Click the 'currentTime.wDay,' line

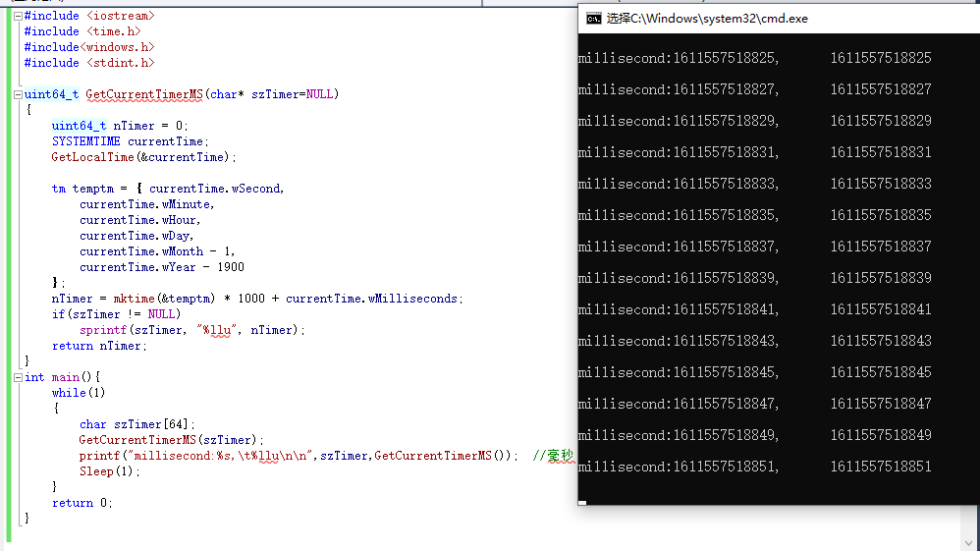136,236
